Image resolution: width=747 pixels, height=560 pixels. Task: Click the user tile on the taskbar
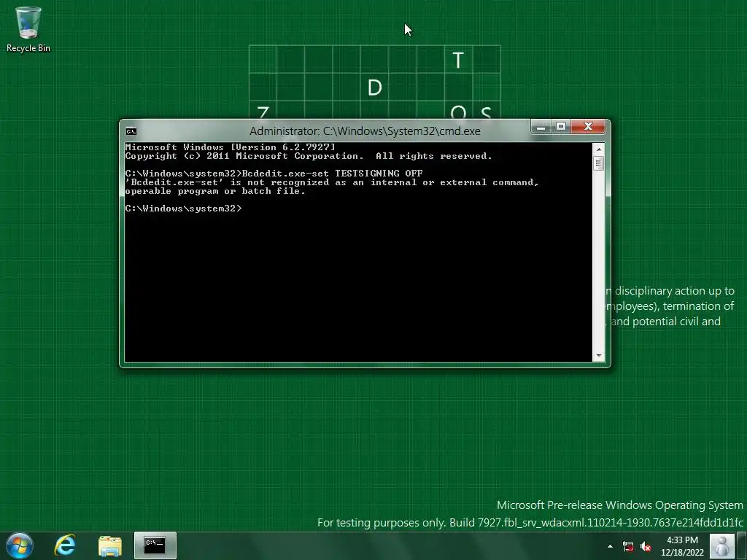coord(721,545)
